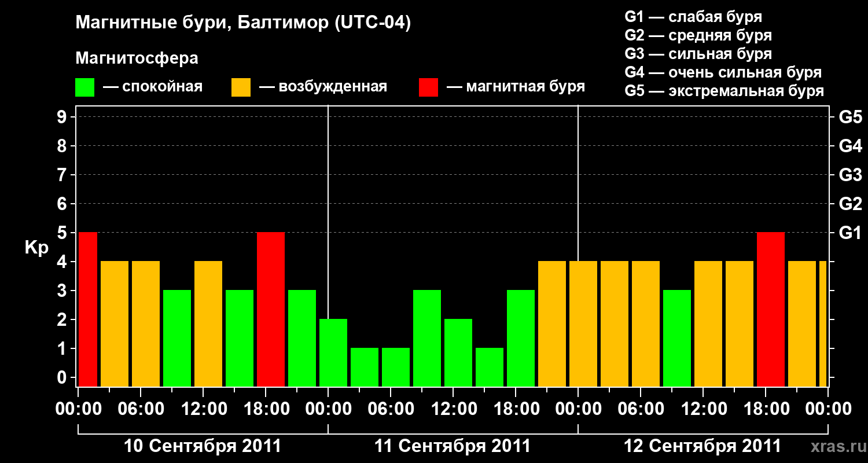This screenshot has height=463, width=868.
Task: Click the green Kp 3 bar at 09:00, 11 September
Action: pyautogui.click(x=427, y=338)
